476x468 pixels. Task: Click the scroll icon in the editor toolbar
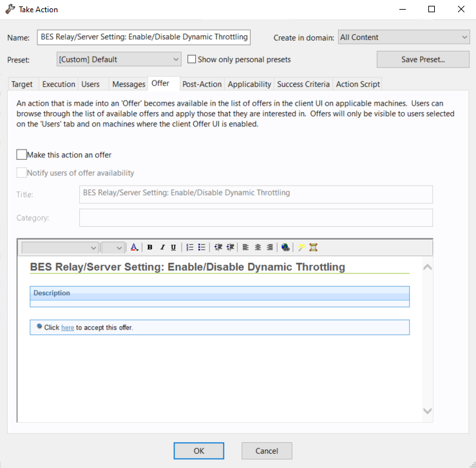click(x=313, y=248)
